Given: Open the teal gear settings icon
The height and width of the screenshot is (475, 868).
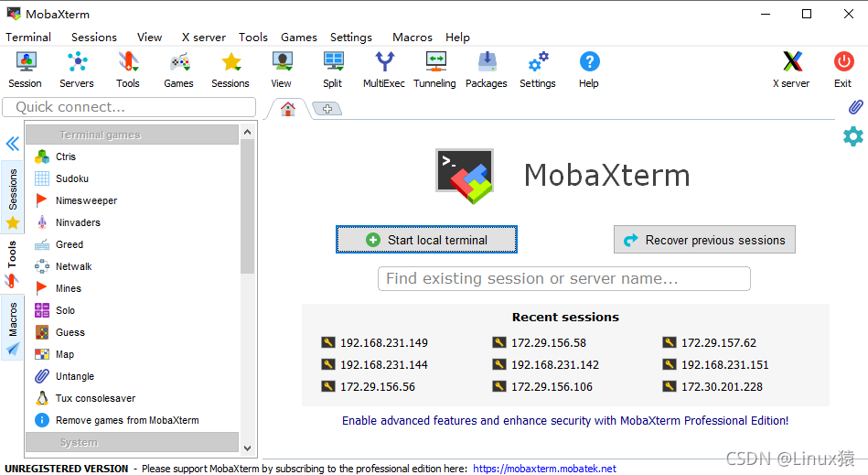Looking at the screenshot, I should (x=853, y=136).
